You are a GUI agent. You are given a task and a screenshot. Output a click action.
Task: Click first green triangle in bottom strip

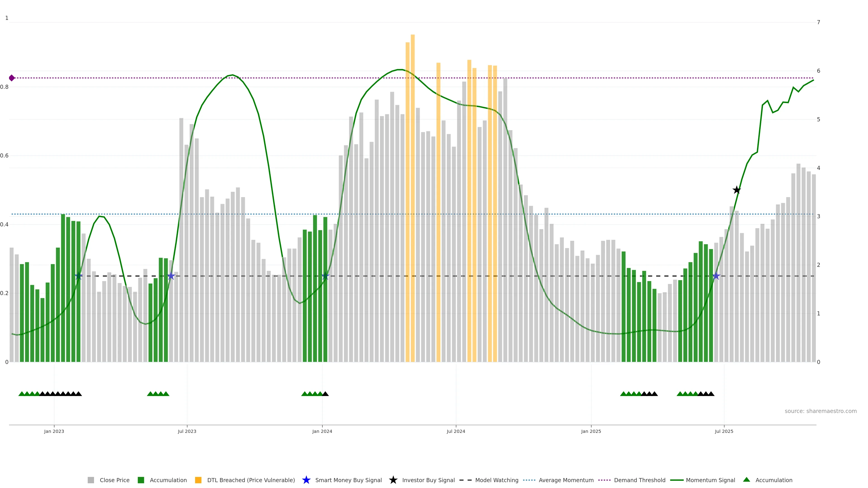coord(21,394)
